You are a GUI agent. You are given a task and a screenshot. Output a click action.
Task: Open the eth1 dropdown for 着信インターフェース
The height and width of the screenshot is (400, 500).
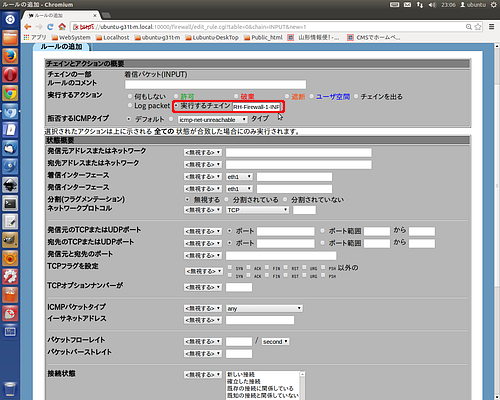point(239,177)
